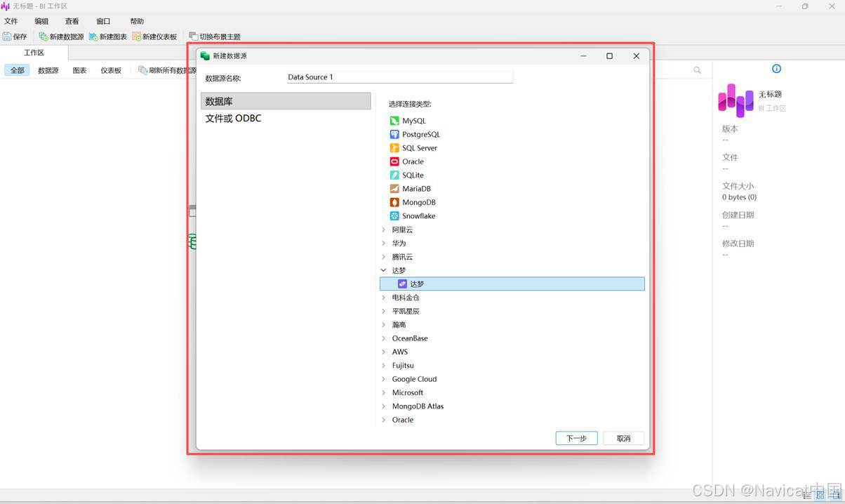This screenshot has width=845, height=504.
Task: Select the highlighted 达梦 database entry
Action: 512,284
